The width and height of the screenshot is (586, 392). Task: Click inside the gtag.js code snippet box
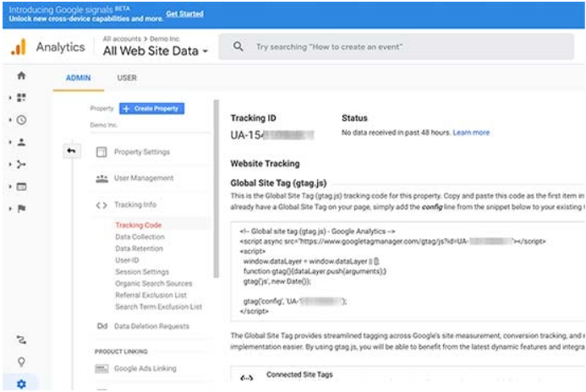point(408,271)
